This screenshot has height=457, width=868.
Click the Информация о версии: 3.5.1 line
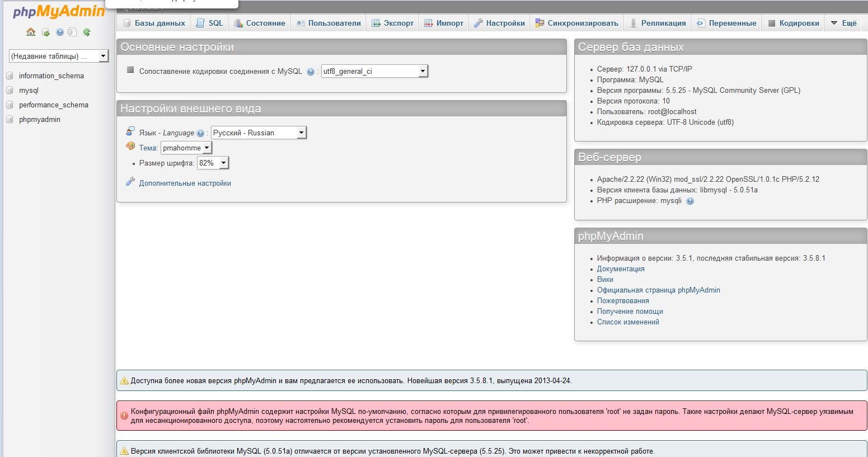[711, 258]
